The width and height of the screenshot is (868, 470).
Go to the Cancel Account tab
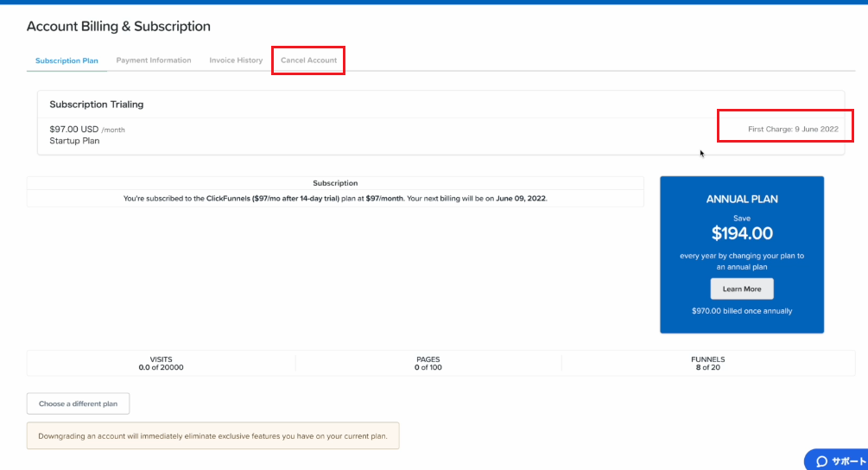pyautogui.click(x=308, y=60)
